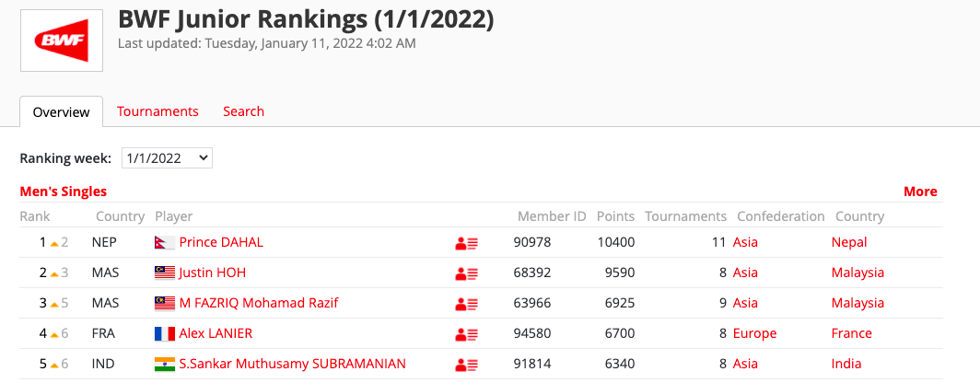Click the Malaysia country link for Justin HOH
This screenshot has width=980, height=383.
(857, 273)
